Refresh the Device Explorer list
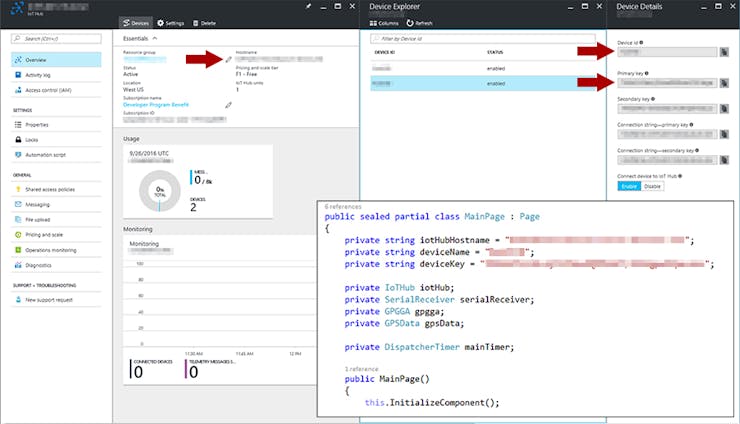Screen dimensions: 740x424 pyautogui.click(x=419, y=23)
